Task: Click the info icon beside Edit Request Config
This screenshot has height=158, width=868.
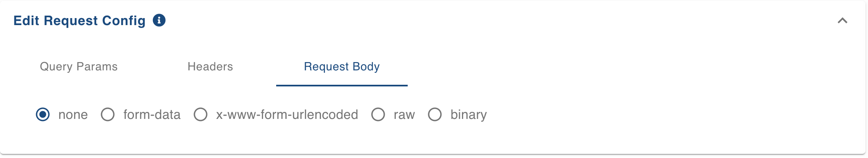Action: click(159, 20)
